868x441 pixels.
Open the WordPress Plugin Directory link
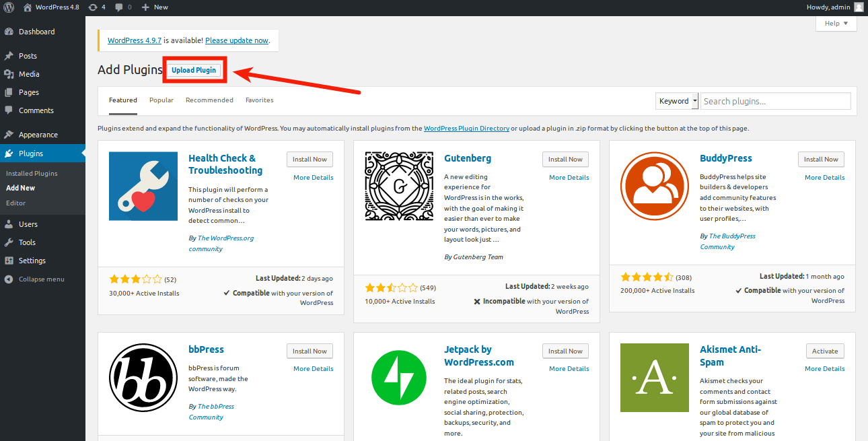(466, 129)
